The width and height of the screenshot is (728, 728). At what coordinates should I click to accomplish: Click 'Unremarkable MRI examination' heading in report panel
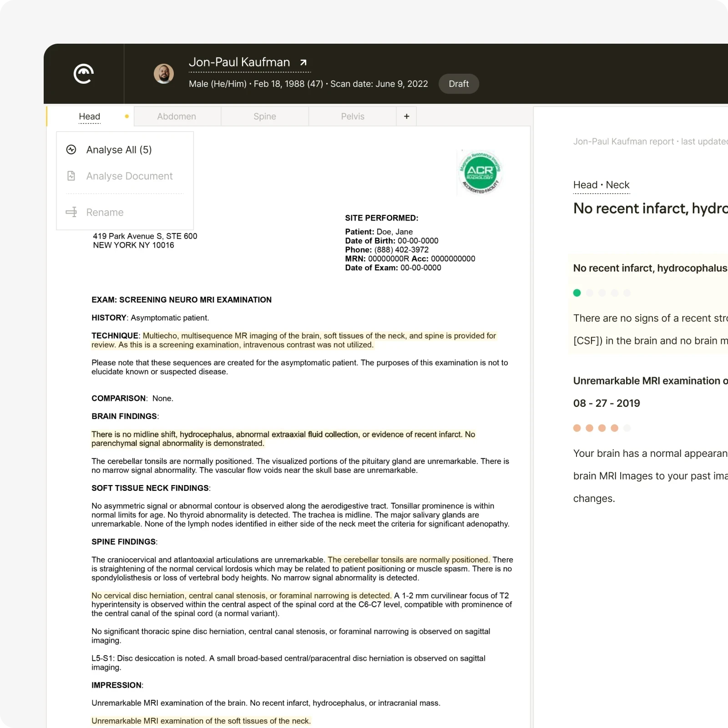651,381
